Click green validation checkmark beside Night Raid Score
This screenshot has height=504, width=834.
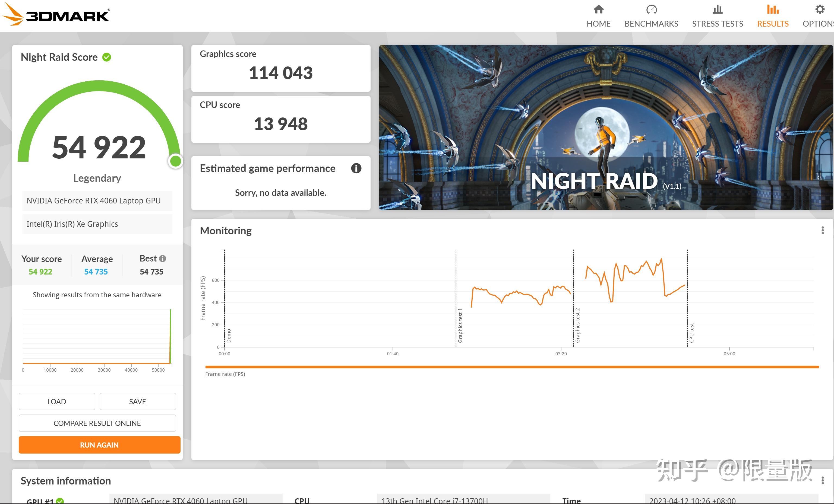107,57
